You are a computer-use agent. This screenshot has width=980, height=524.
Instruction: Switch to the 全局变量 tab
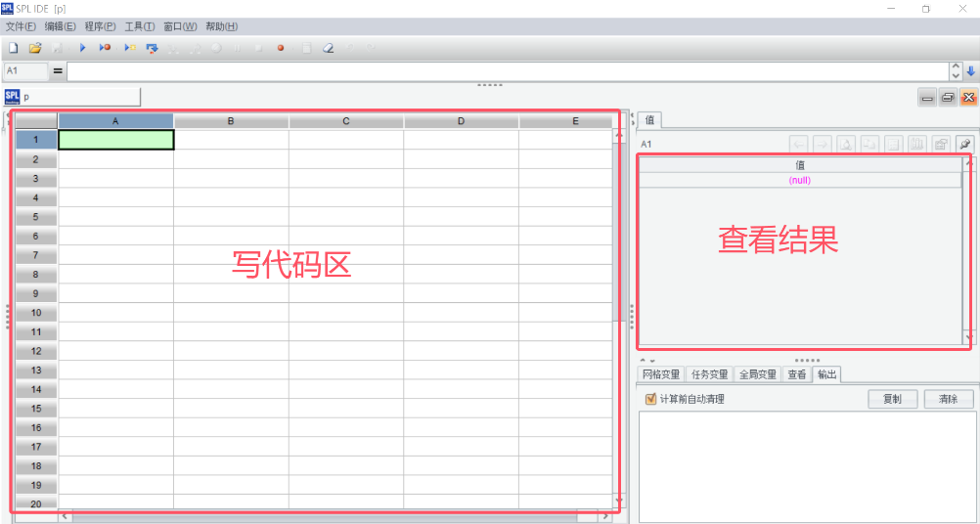(758, 374)
